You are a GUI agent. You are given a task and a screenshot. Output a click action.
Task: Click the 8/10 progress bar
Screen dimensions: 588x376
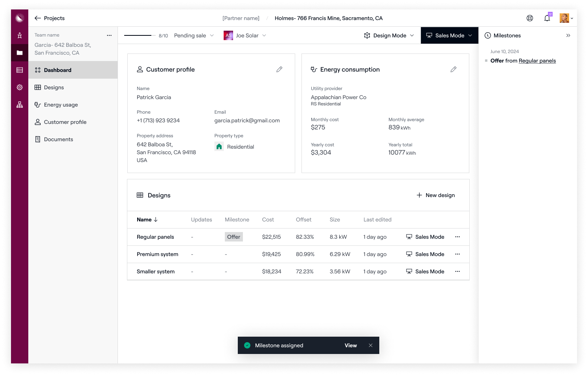point(138,35)
